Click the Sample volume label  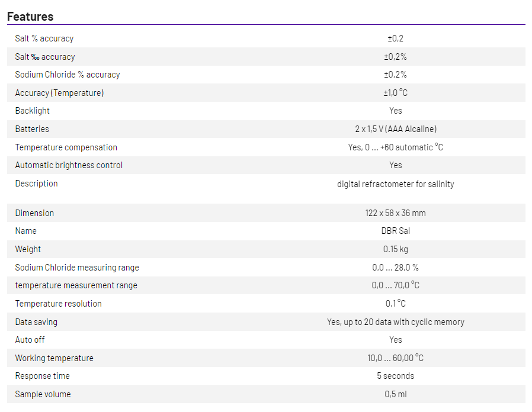tap(43, 394)
